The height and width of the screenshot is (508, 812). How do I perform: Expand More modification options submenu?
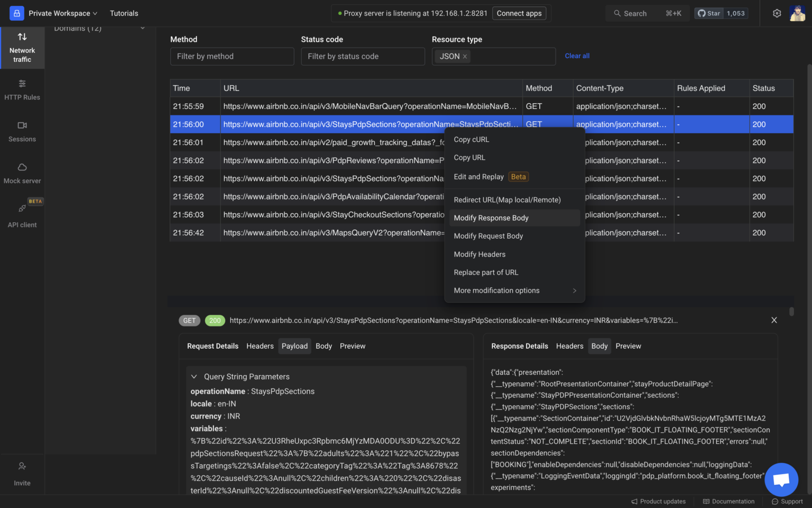click(496, 290)
